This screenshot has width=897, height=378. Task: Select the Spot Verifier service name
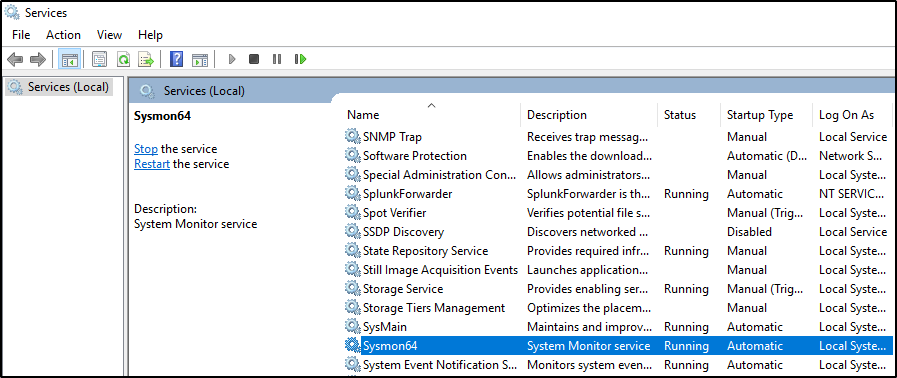click(394, 213)
